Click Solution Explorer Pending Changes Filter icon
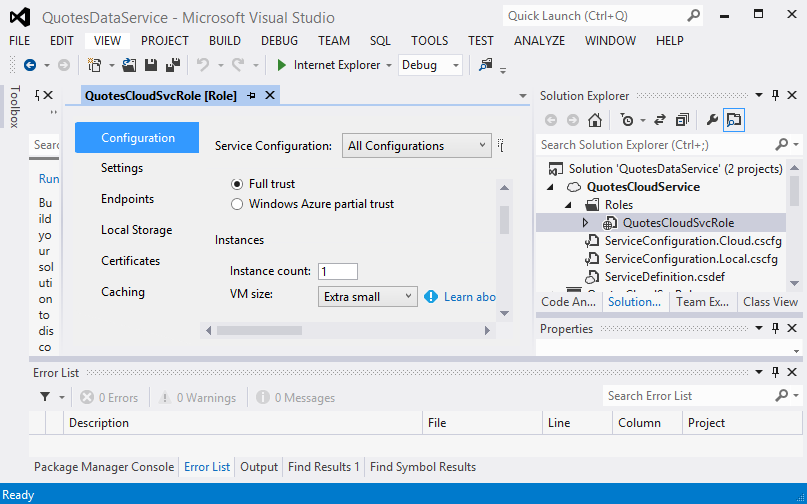The image size is (807, 504). click(627, 120)
